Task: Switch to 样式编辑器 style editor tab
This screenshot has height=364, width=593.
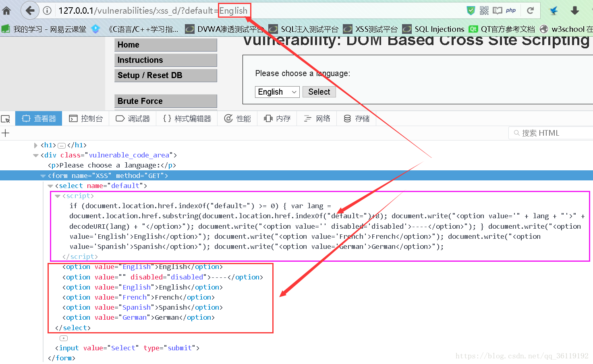Action: pos(187,118)
